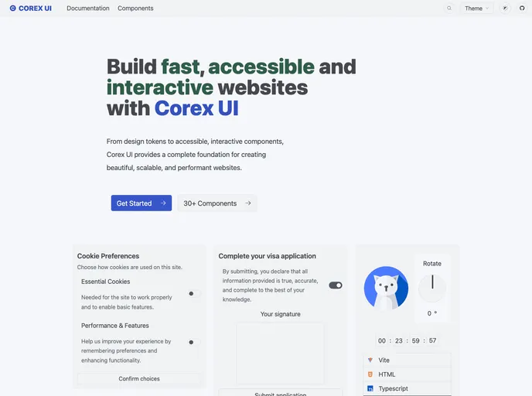
Task: Open the Theme dropdown
Action: 476,9
